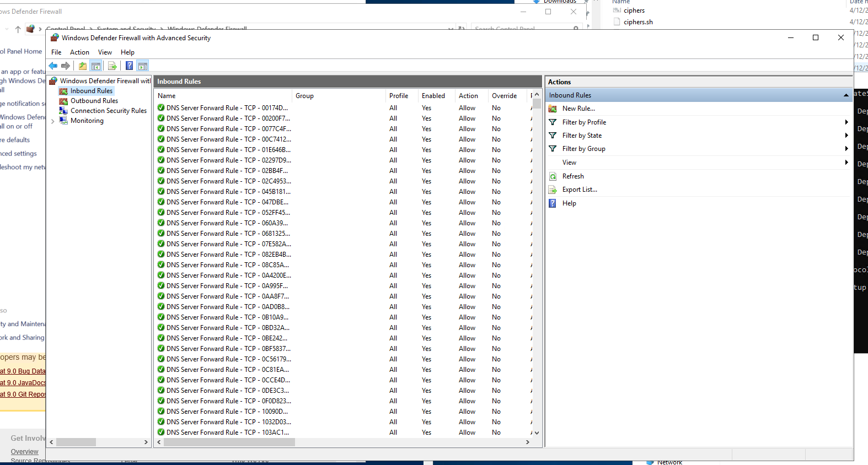Sort by the Override column header
The image size is (868, 465).
[x=508, y=96]
